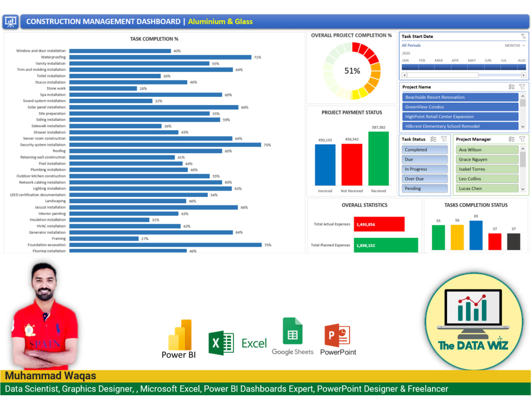Click the All Periods link
532x399 pixels.
[x=411, y=46]
